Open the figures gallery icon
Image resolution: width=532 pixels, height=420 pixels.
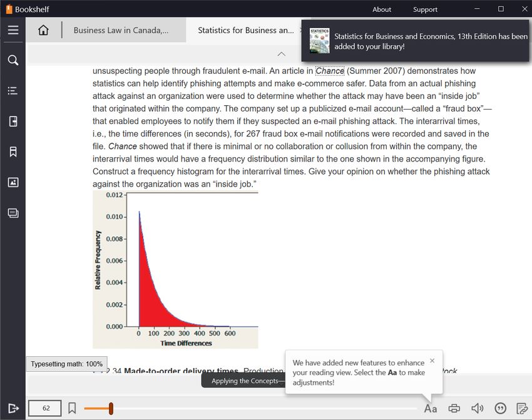pos(13,182)
